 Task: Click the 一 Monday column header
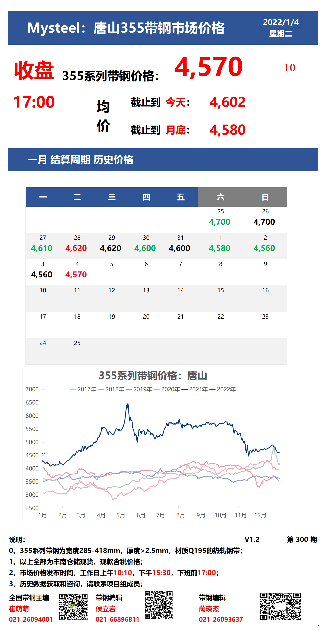[43, 197]
